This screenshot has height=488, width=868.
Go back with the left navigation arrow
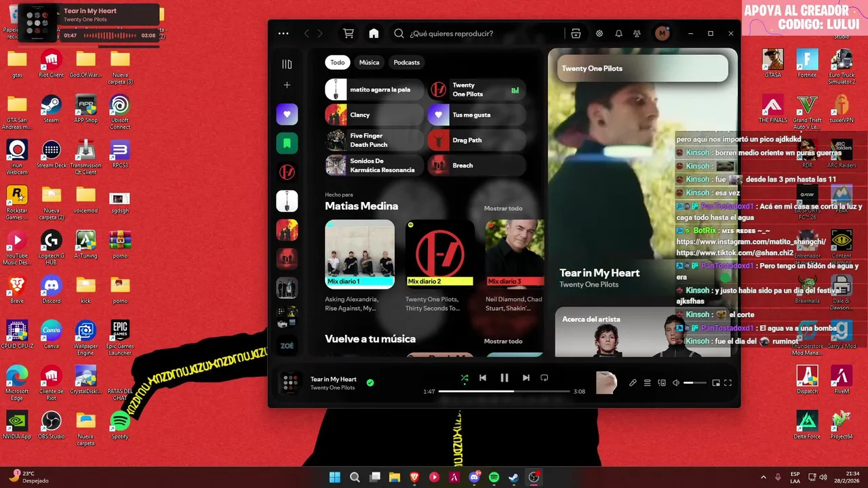tap(307, 33)
